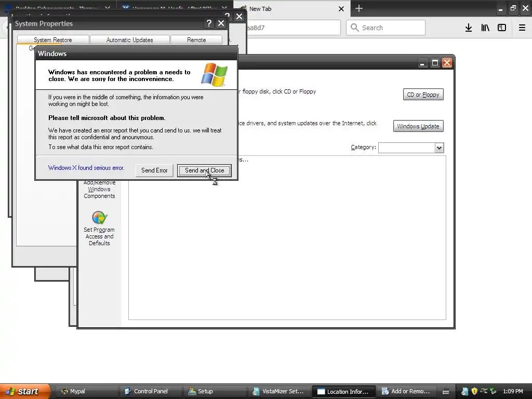Viewport: 532px width, 399px height.
Task: Toggle the browser sidebar icon
Action: coord(502,28)
